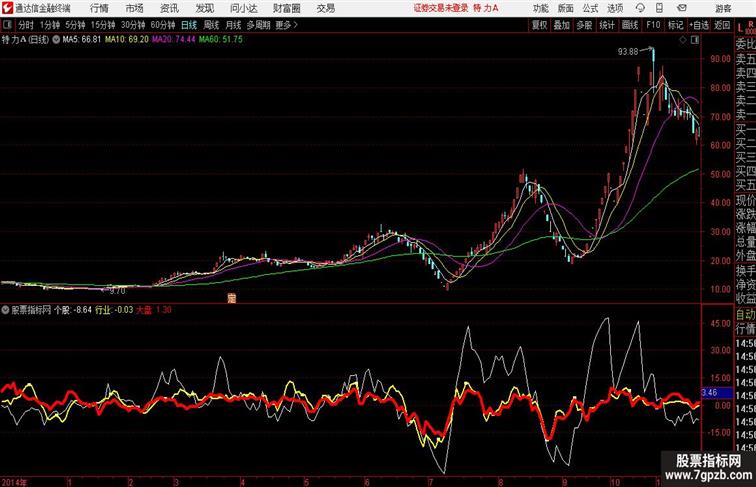Click the MA60: 51.75 indicator label
Viewport: 756px width, 487px height.
coord(221,40)
